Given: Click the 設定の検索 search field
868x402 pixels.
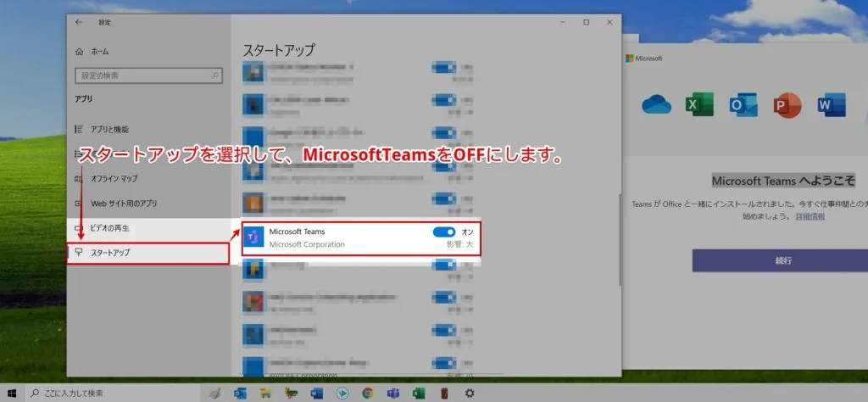Looking at the screenshot, I should [148, 75].
